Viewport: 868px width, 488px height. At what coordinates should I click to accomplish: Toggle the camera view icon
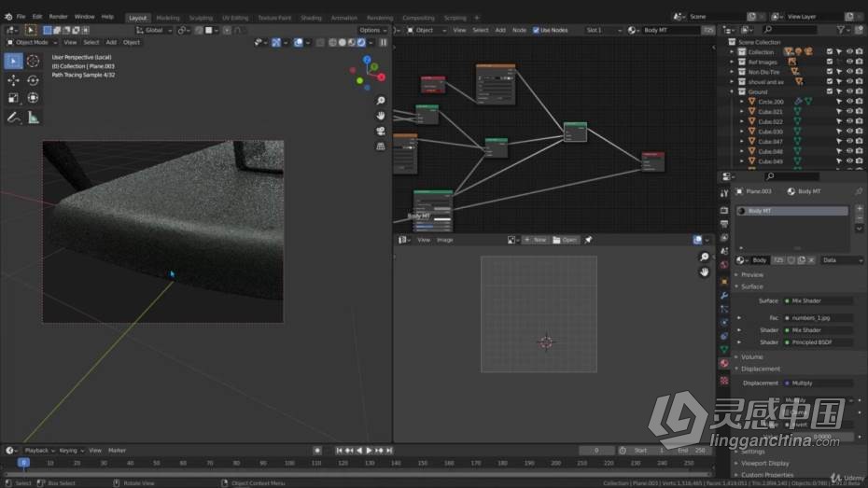point(381,132)
